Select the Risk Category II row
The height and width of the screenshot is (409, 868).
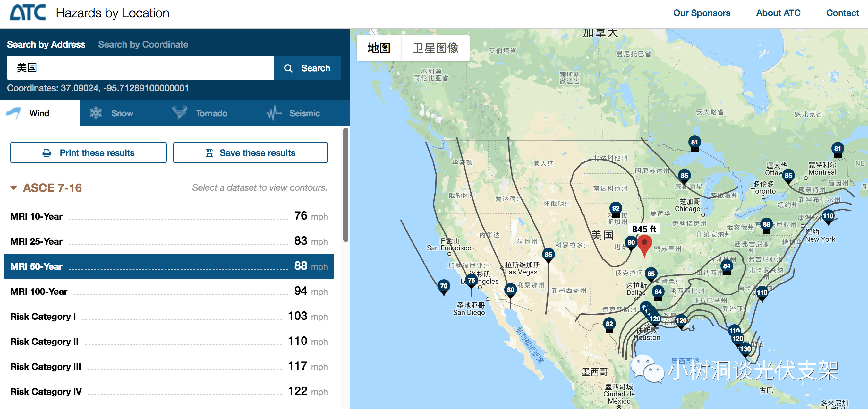click(x=169, y=341)
